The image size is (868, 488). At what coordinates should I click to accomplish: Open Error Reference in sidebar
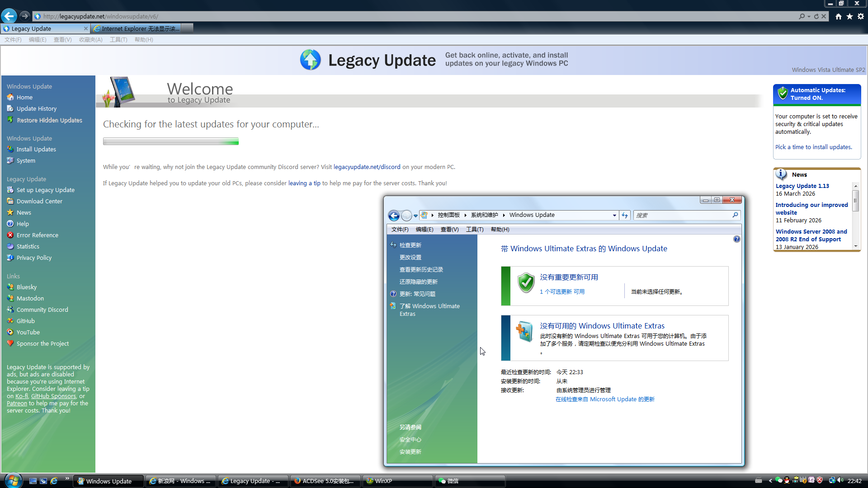click(37, 235)
